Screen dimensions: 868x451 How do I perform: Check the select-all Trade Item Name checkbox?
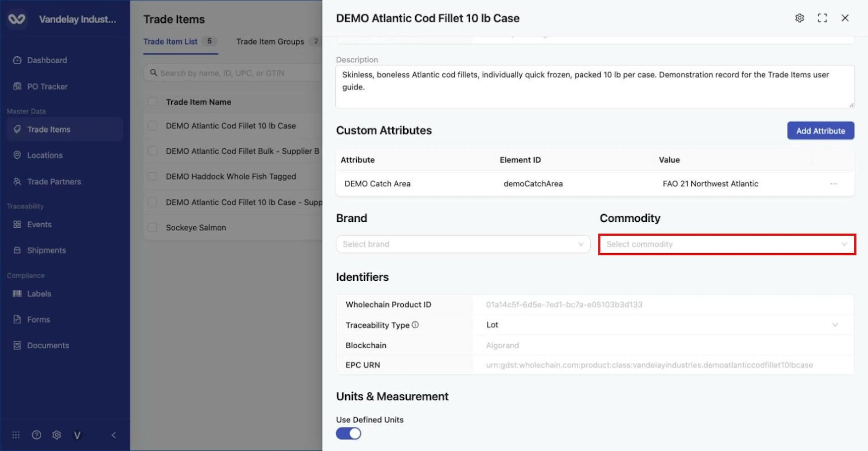(x=152, y=101)
